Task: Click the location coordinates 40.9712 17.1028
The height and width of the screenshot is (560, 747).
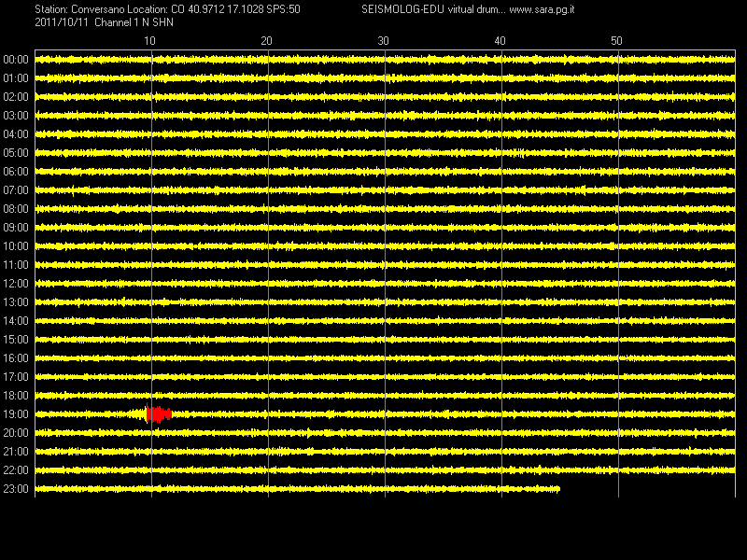Action: point(226,9)
